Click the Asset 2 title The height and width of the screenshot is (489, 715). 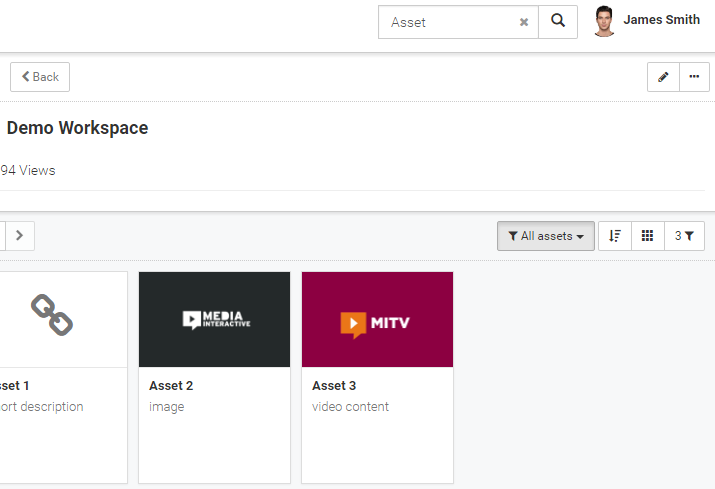[x=171, y=385]
